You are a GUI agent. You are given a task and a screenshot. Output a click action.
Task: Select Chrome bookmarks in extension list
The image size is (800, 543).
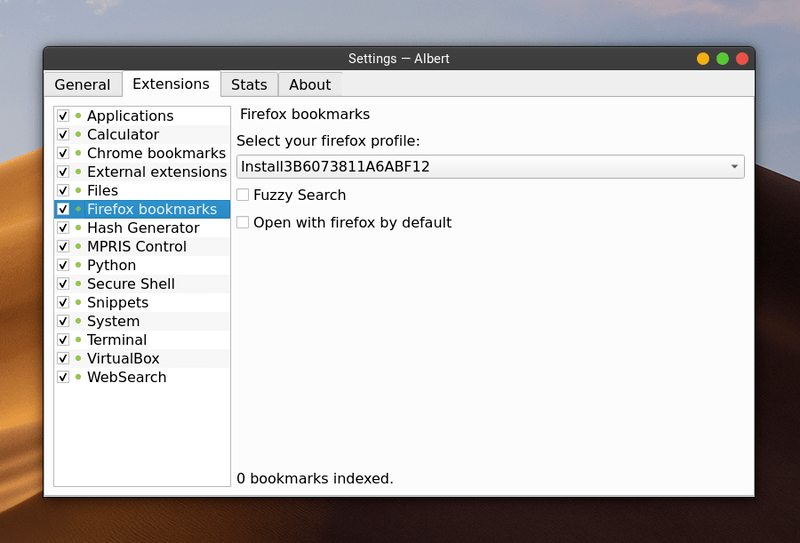point(156,153)
